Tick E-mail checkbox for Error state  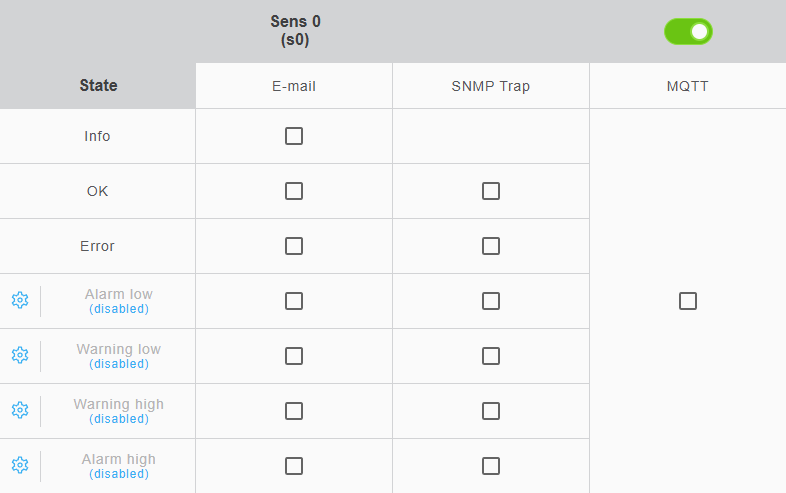point(294,246)
